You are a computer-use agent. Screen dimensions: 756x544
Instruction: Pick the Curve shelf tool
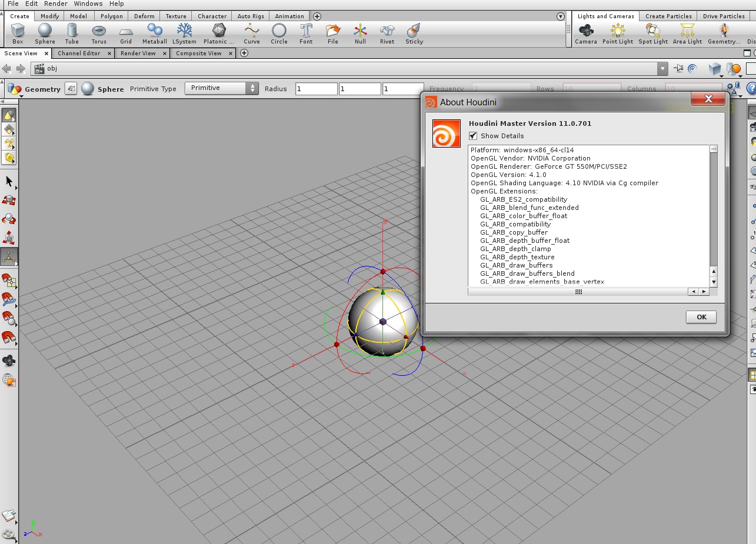(252, 34)
